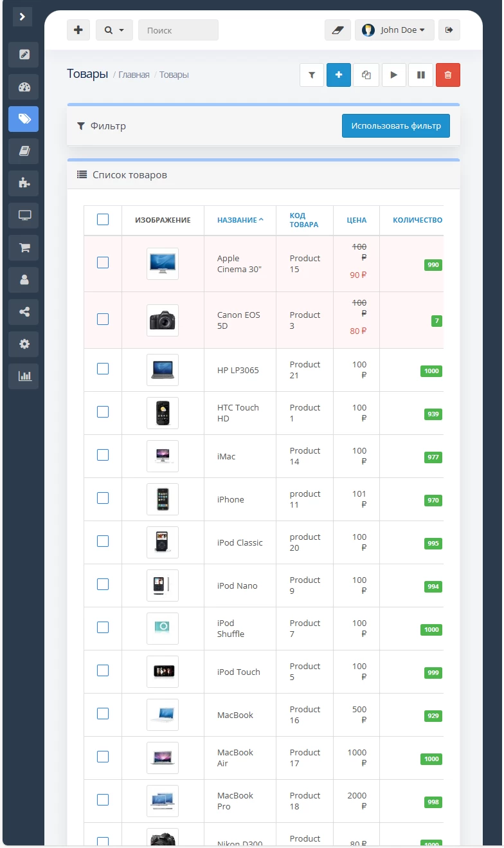The image size is (504, 848).
Task: Click the blue add product button
Action: pyautogui.click(x=339, y=75)
